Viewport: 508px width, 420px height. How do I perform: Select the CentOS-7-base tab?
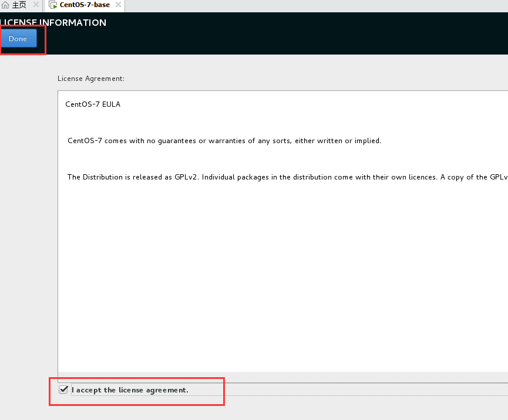tap(85, 5)
